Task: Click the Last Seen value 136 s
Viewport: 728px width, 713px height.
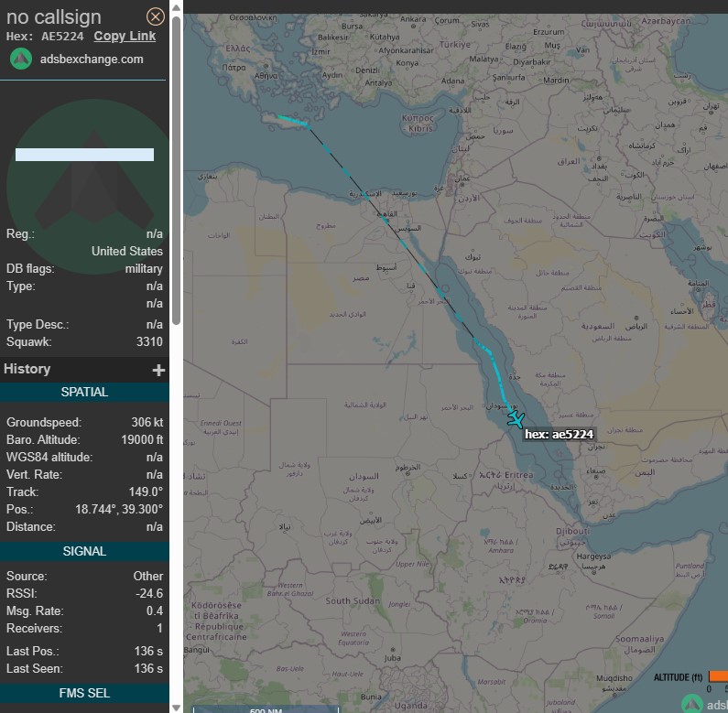Action: 148,668
